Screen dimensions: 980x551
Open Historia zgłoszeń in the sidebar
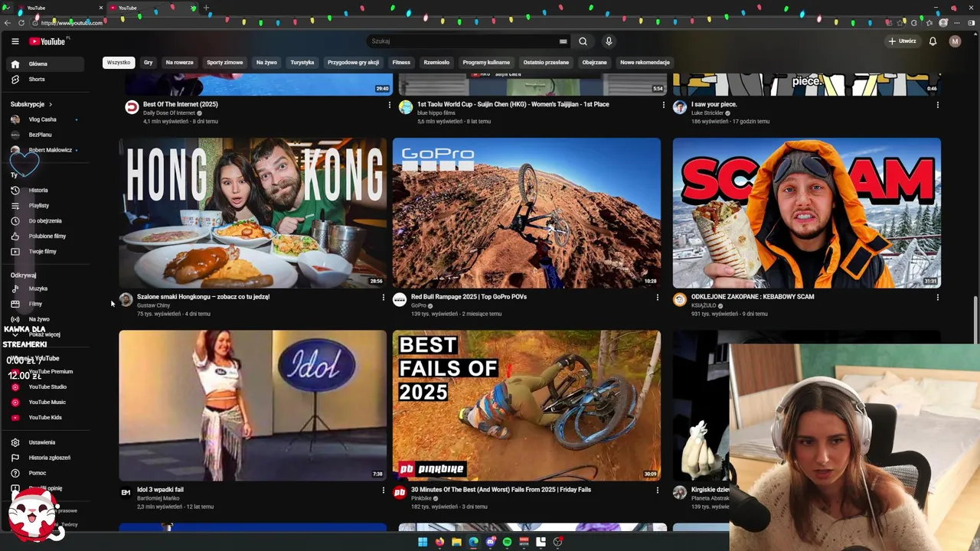[45, 458]
